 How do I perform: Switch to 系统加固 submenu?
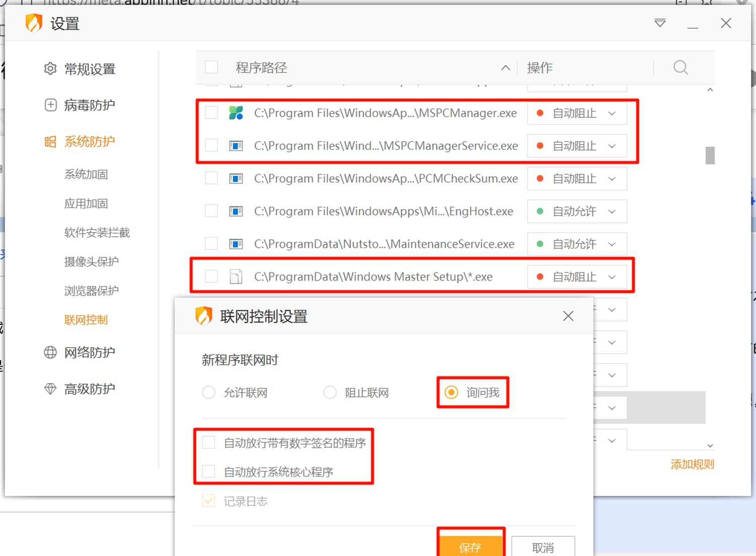click(x=86, y=175)
